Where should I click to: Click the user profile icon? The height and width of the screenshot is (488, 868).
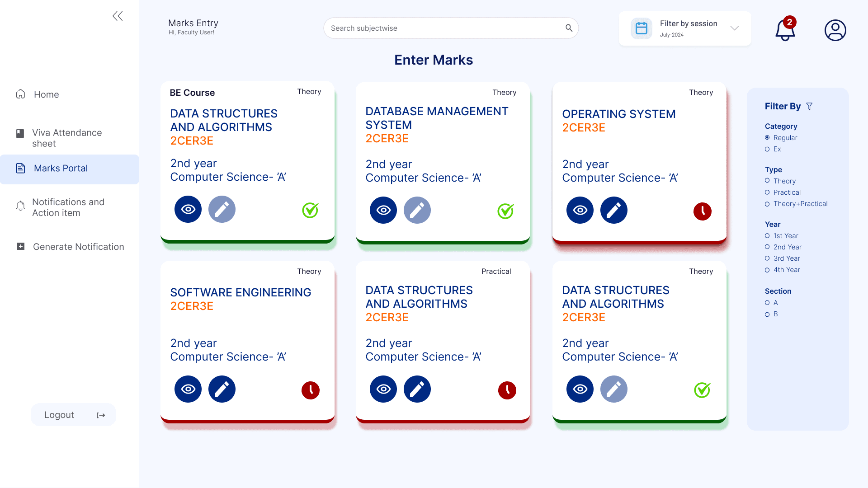(x=835, y=30)
